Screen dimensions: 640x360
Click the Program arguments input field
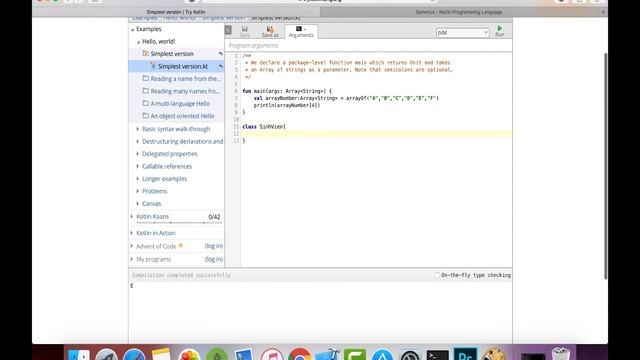368,45
